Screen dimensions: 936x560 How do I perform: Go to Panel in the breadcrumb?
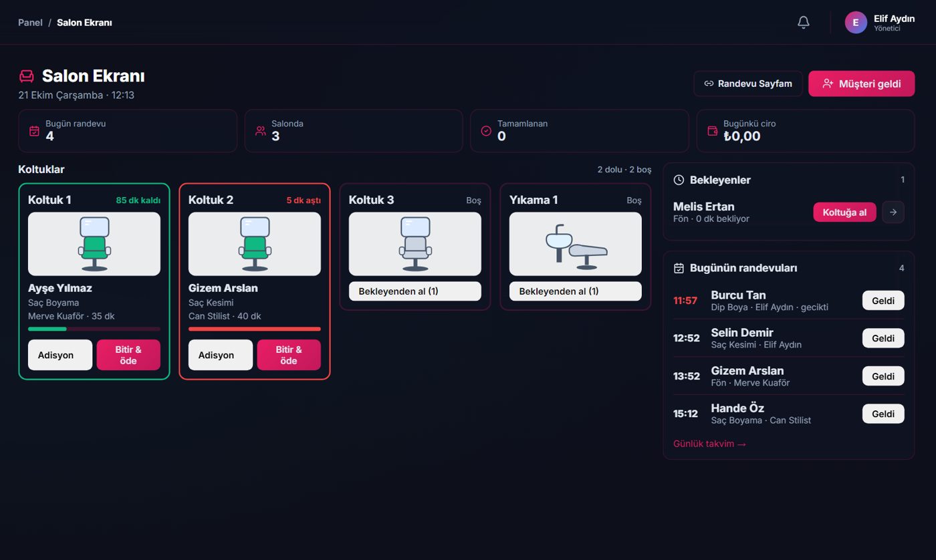click(30, 23)
